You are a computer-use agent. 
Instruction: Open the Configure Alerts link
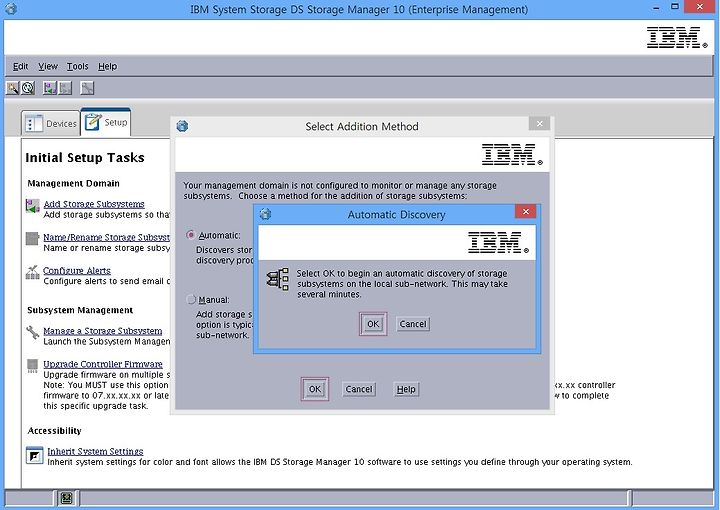(77, 270)
